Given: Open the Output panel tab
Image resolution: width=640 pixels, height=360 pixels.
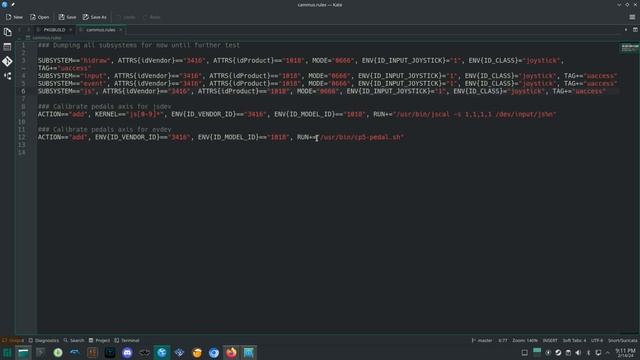Looking at the screenshot, I should click(x=13, y=340).
